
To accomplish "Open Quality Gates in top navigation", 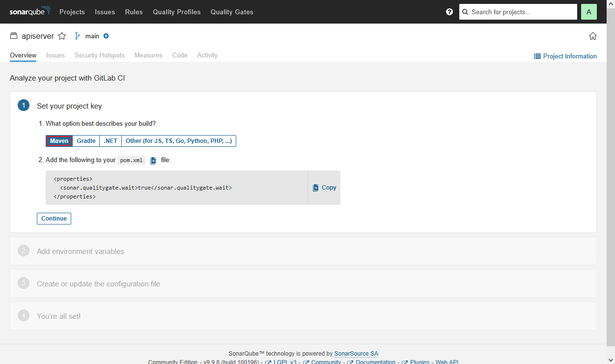I will (232, 12).
